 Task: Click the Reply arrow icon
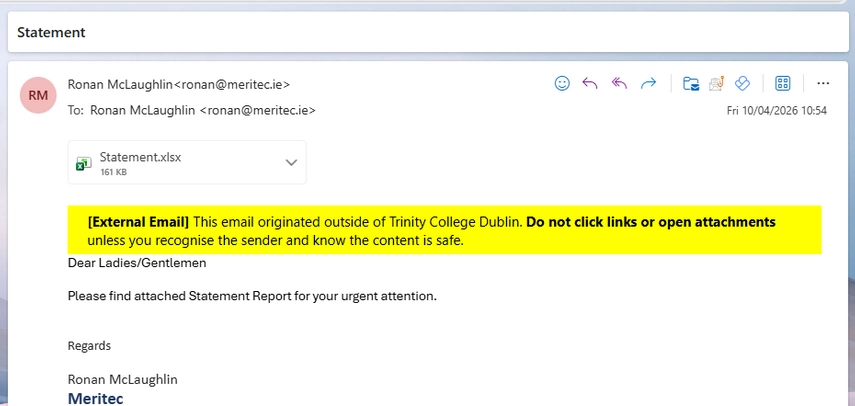[590, 84]
